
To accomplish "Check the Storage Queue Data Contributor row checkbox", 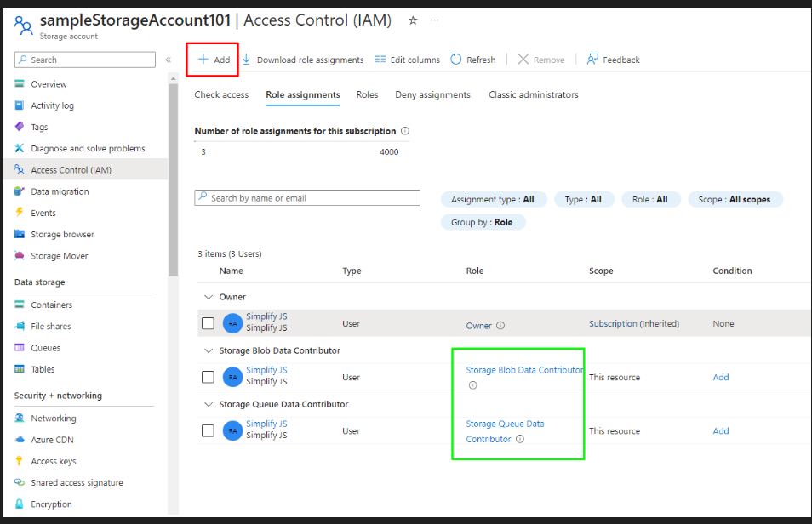I will (208, 430).
